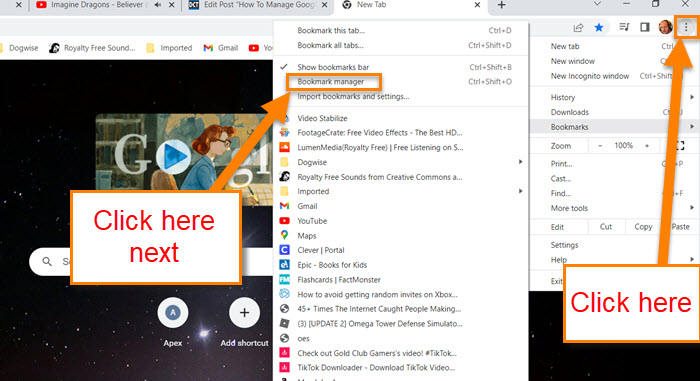This screenshot has height=381, width=700.
Task: Open the media control playlist icon
Action: [624, 28]
